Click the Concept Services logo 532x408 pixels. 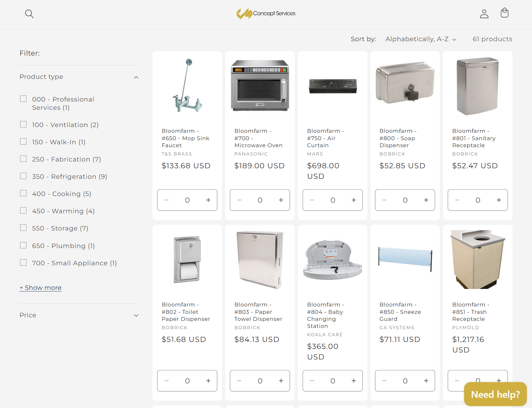[266, 13]
